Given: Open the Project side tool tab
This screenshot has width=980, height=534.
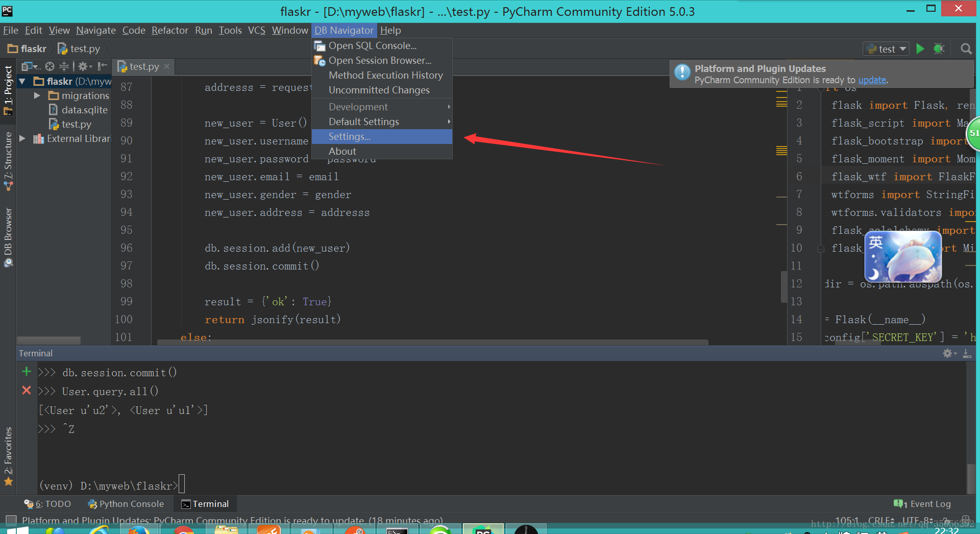Looking at the screenshot, I should click(8, 91).
